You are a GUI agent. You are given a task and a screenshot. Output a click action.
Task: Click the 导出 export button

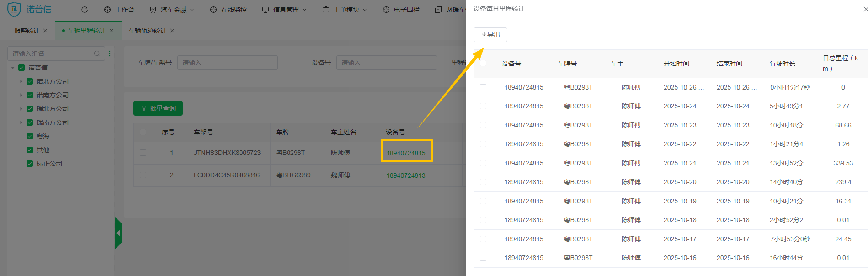click(490, 35)
